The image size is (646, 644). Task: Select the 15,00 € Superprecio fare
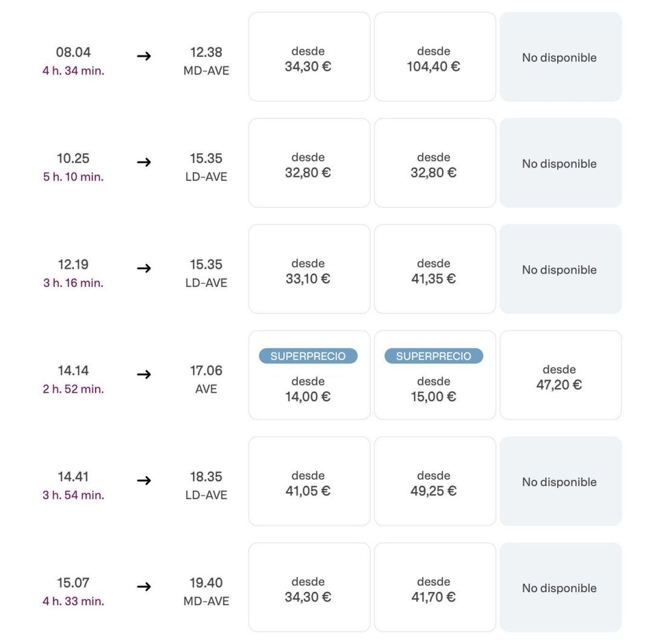pyautogui.click(x=434, y=376)
